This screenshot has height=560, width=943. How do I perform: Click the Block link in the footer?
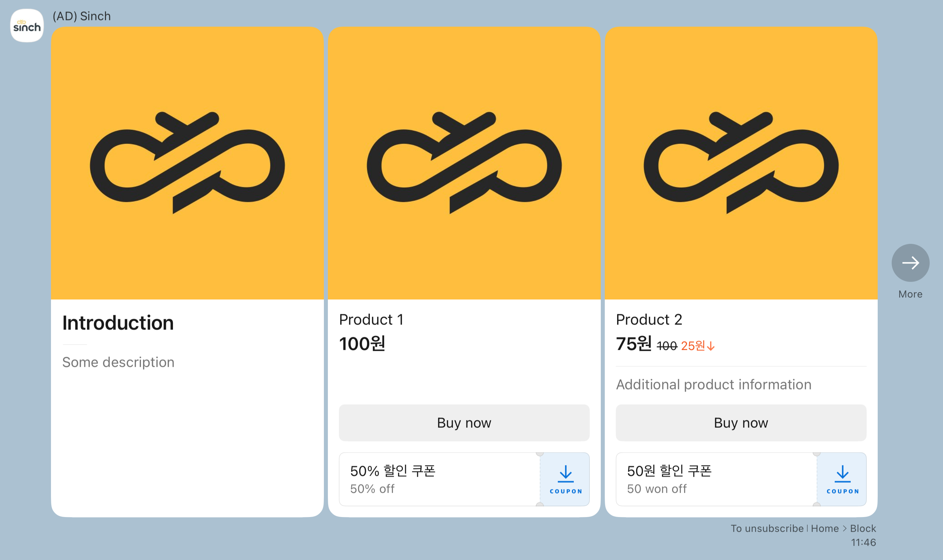(x=863, y=528)
